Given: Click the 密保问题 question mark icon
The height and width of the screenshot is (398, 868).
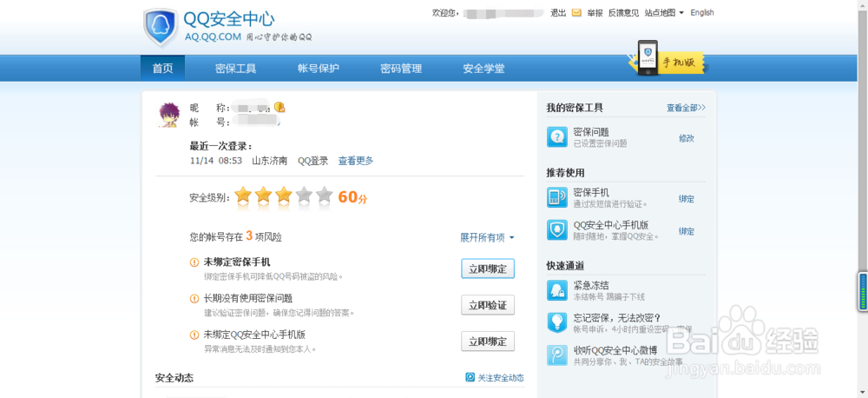Looking at the screenshot, I should tap(557, 137).
